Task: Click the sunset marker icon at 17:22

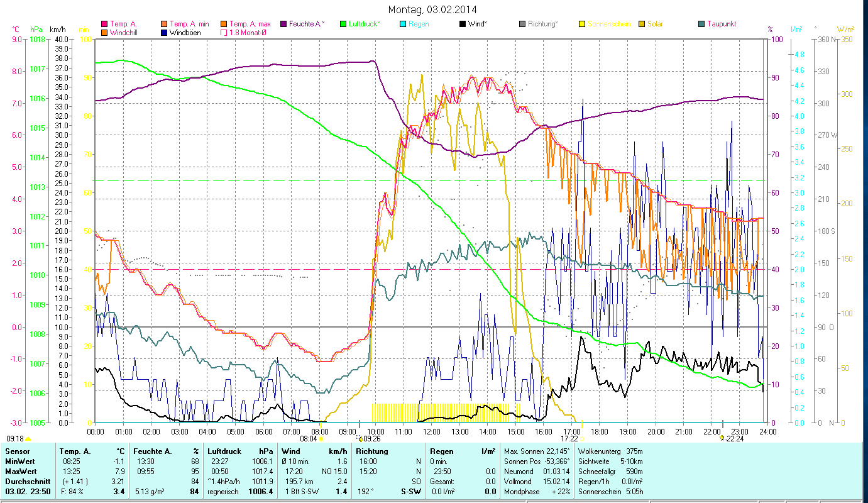Action: tap(582, 439)
